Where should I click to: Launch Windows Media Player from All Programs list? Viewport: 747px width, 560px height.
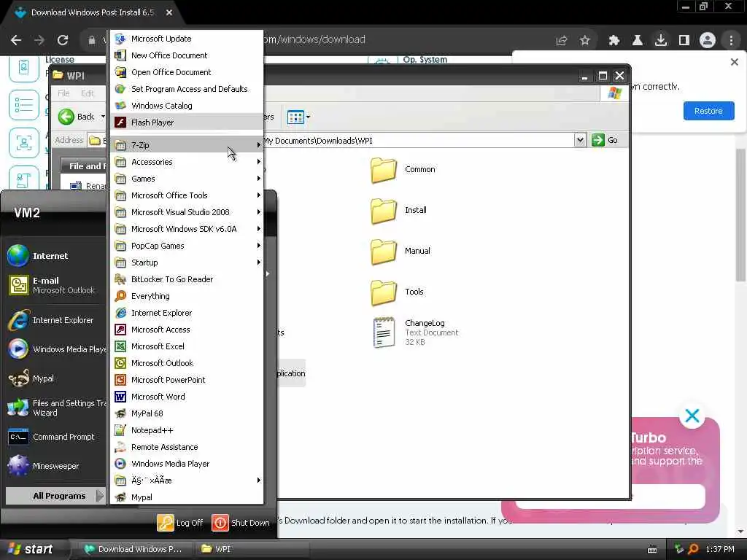(x=186, y=463)
